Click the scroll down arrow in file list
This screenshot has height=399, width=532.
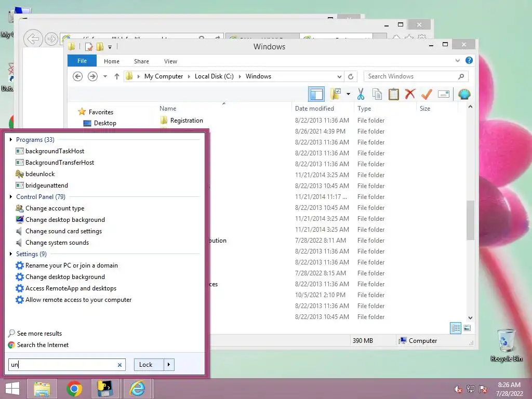470,318
